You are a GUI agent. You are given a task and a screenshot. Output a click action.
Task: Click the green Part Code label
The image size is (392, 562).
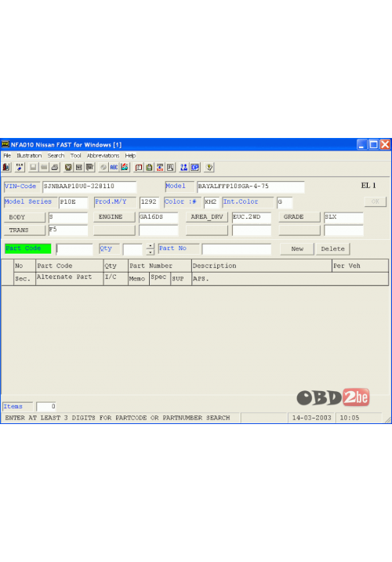coord(27,248)
